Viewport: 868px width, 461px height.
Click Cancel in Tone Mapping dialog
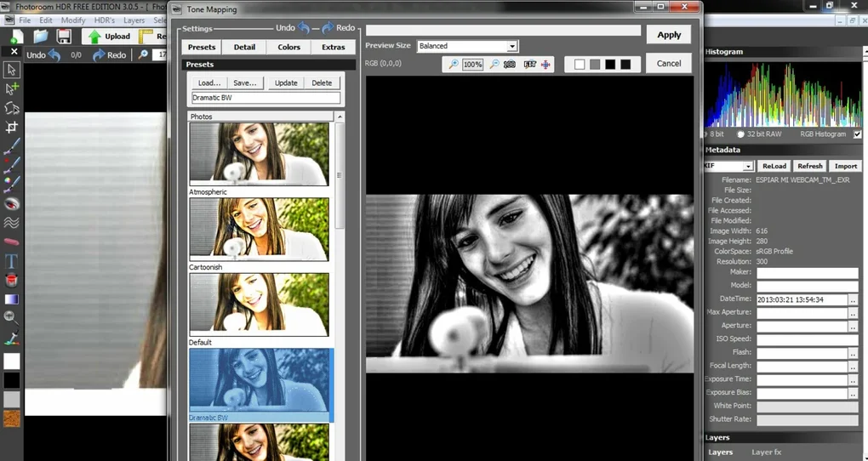point(669,63)
